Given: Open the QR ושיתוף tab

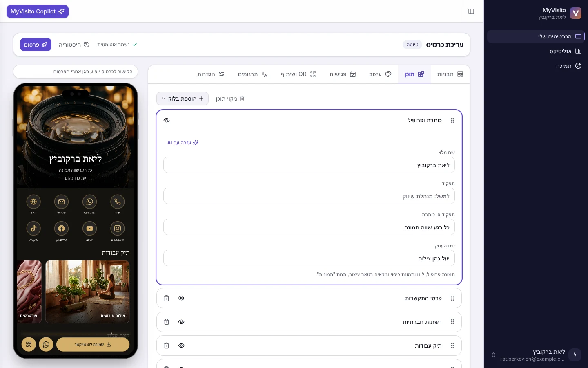Looking at the screenshot, I should (x=298, y=74).
